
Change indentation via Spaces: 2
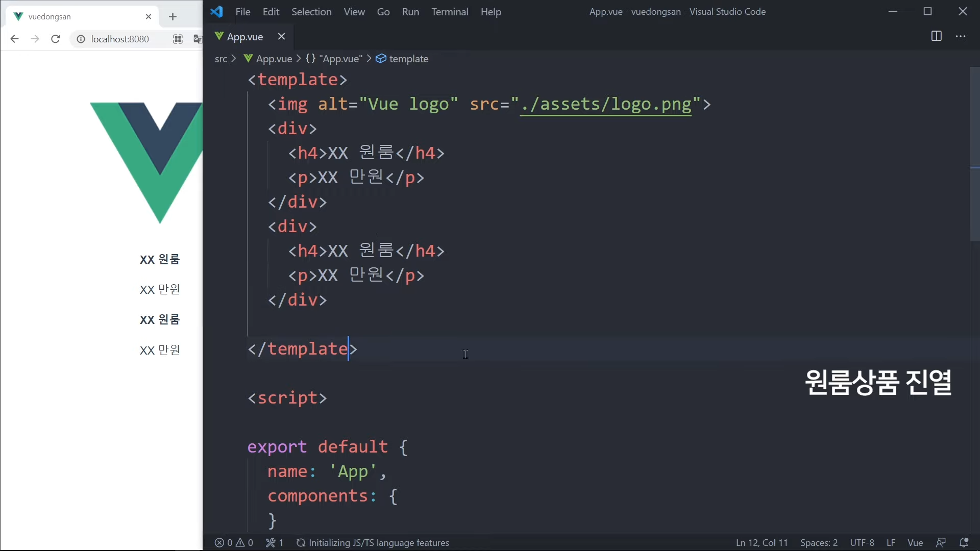point(819,543)
